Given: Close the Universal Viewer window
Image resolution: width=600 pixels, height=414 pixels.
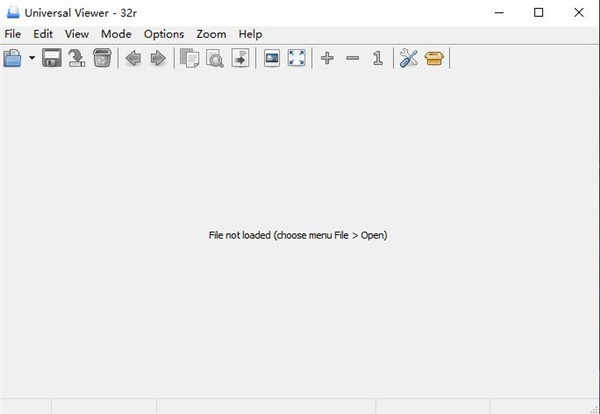Looking at the screenshot, I should tap(579, 13).
